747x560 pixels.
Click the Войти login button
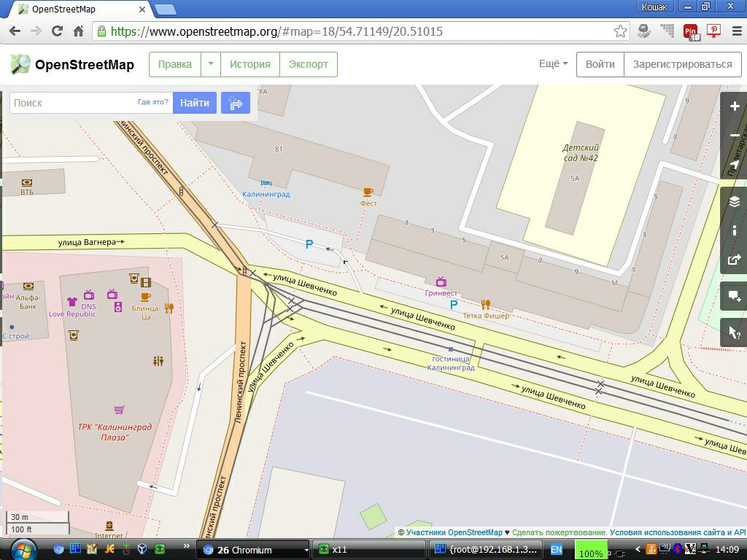(600, 64)
